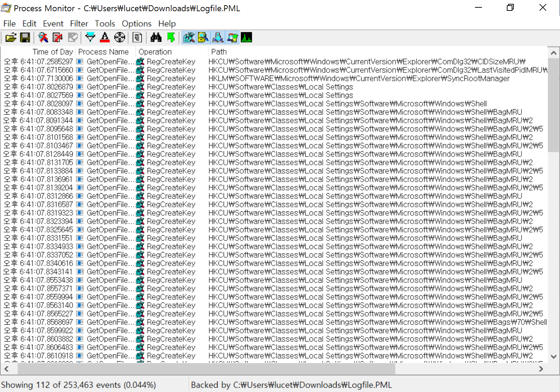The width and height of the screenshot is (560, 392).
Task: Select the event at 6:41:07.8083348
Action: point(274,112)
